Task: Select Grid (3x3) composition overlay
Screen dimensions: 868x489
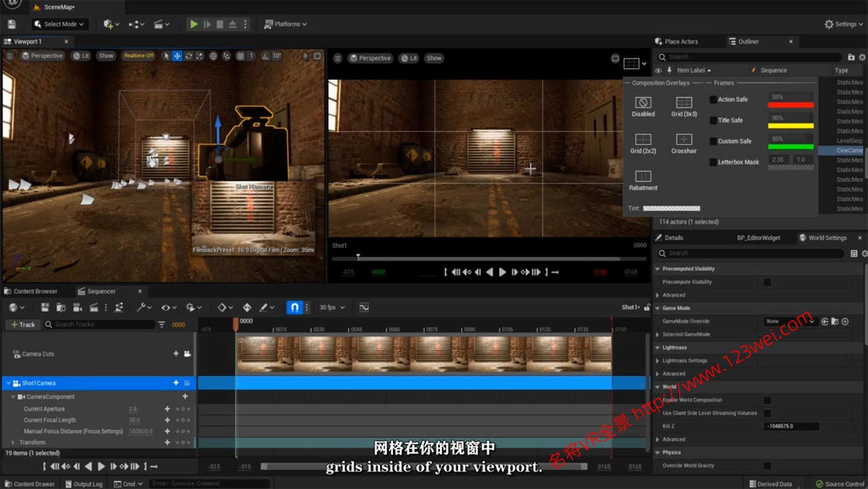Action: click(684, 103)
